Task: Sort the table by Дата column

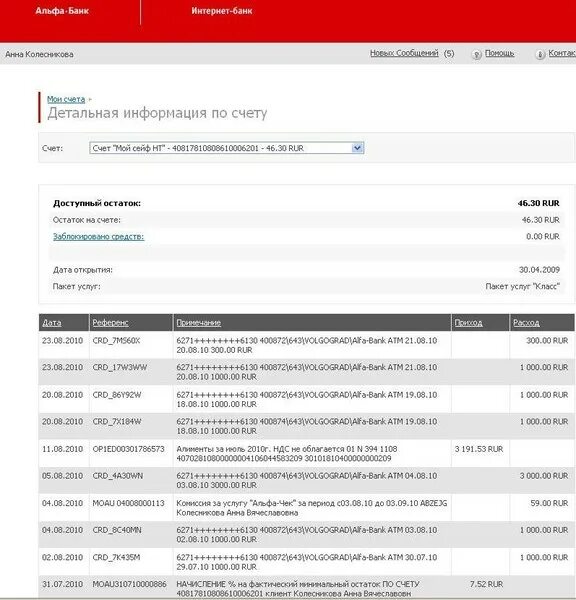Action: (52, 323)
